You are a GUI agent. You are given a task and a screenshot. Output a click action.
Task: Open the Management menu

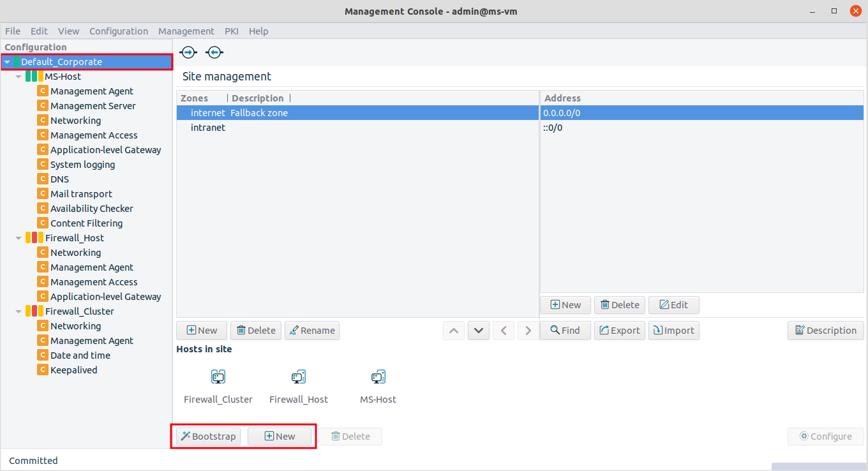point(186,31)
